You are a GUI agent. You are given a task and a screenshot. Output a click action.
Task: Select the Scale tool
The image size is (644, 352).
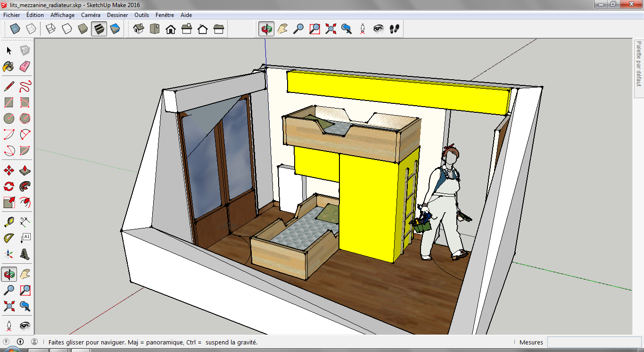tap(9, 202)
